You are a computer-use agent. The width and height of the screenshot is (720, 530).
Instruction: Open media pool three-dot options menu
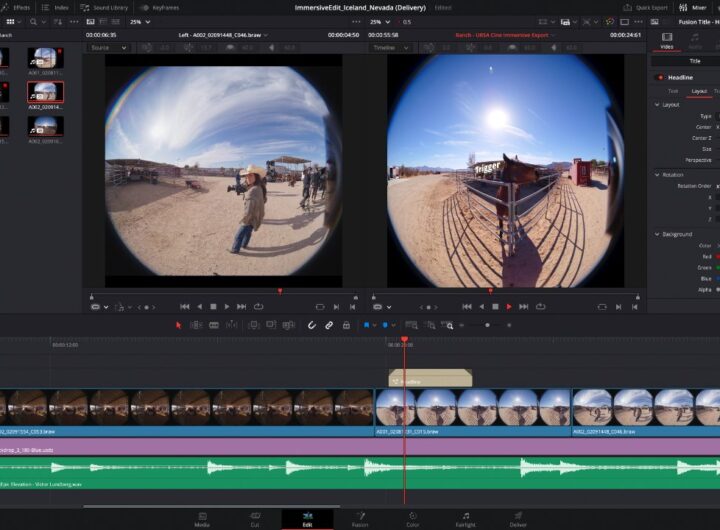pos(73,22)
